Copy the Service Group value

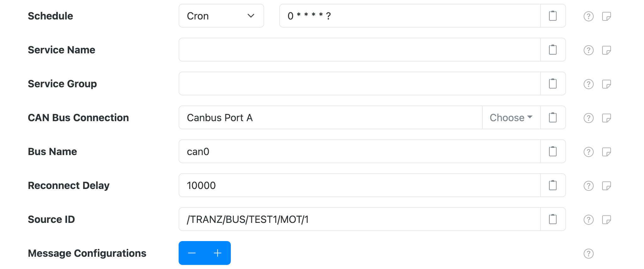tap(552, 83)
